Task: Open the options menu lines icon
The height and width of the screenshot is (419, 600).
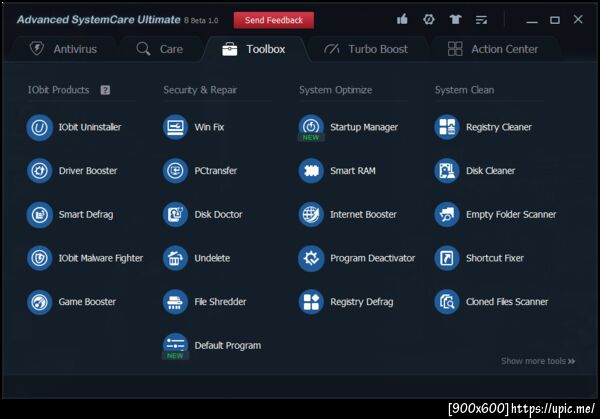Action: [481, 20]
